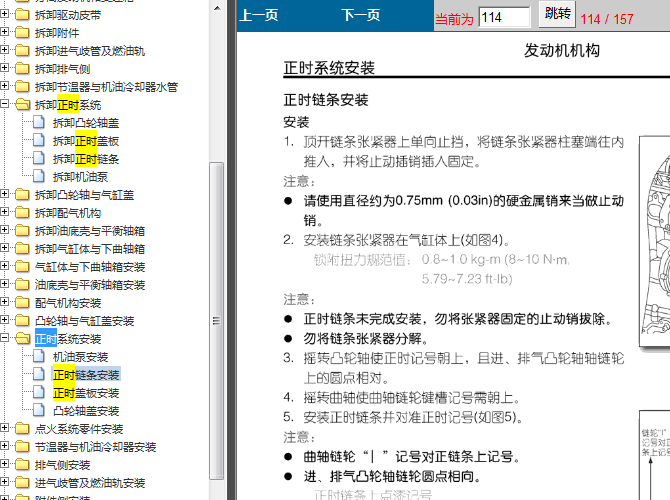Viewport: 670px width, 500px height.
Task: Collapse the 正时系统安装 folder
Action: tap(4, 338)
